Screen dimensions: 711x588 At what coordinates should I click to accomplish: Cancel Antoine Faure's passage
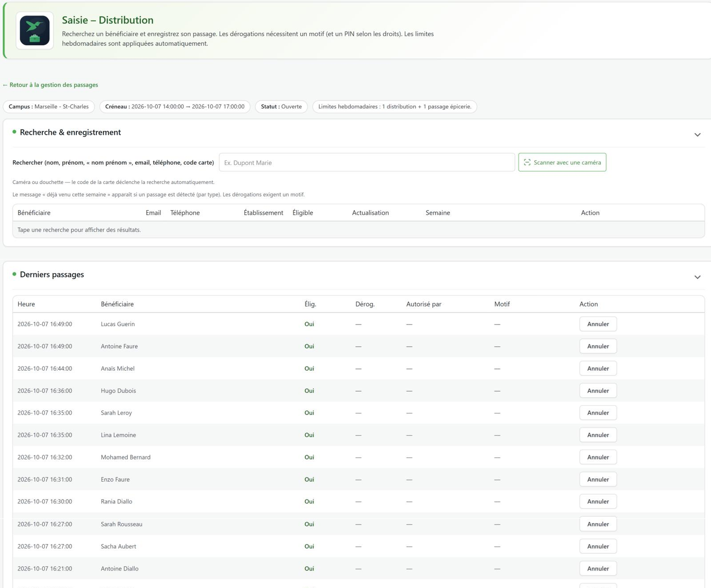point(598,346)
